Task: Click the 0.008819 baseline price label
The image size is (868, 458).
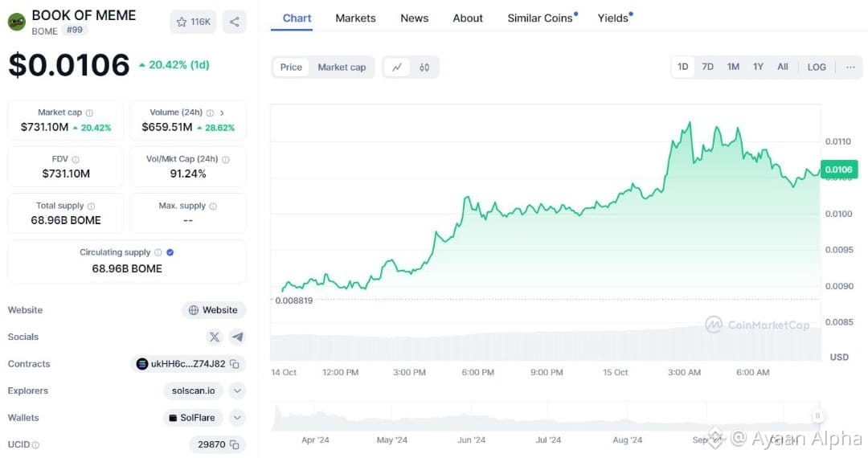Action: click(x=294, y=301)
